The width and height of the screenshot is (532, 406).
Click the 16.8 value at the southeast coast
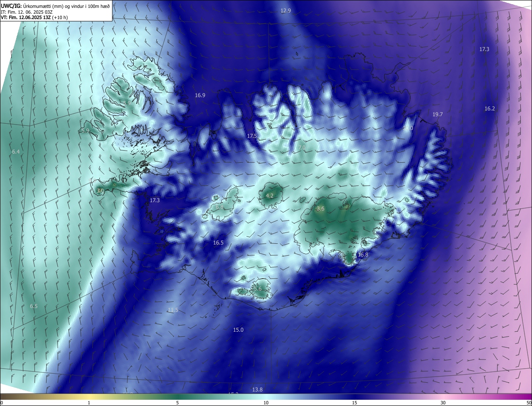[363, 255]
